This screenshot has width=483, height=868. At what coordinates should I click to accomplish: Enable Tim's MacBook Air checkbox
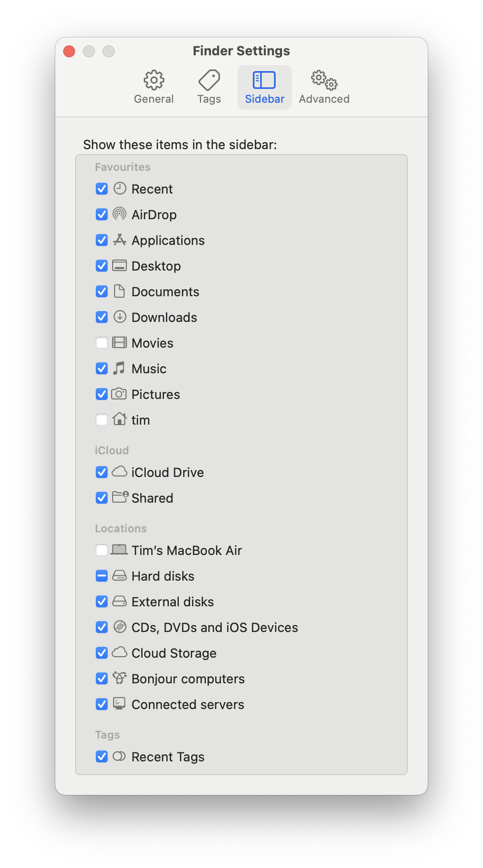tap(102, 550)
